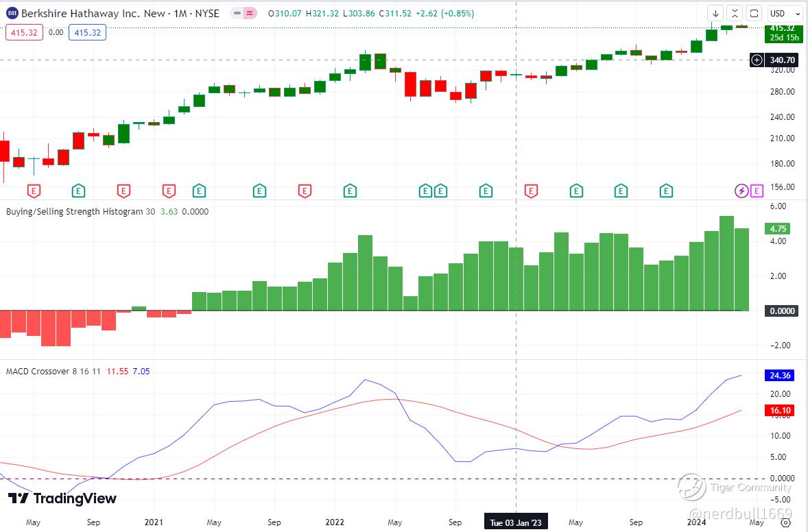Image resolution: width=808 pixels, height=532 pixels.
Task: Click 280.00 on the price axis
Action: tap(782, 92)
